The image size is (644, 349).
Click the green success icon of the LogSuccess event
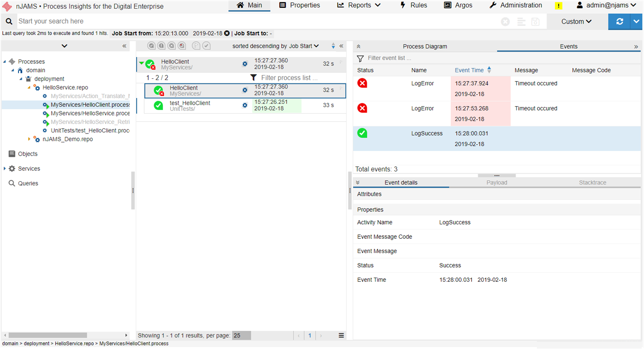pyautogui.click(x=362, y=133)
